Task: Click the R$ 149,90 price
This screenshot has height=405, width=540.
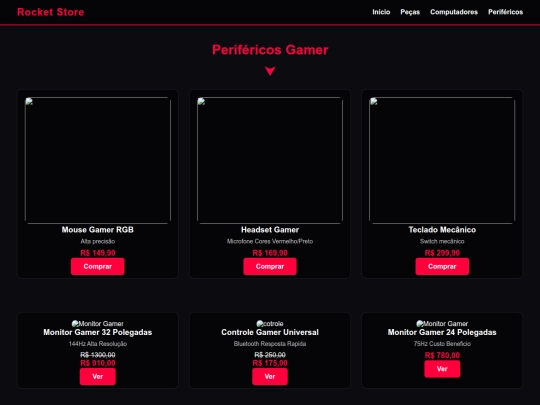Action: pyautogui.click(x=98, y=253)
